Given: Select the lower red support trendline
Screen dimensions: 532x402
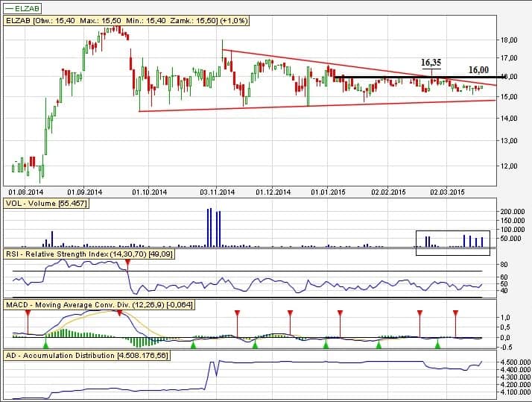Looking at the screenshot, I should 313,106.
